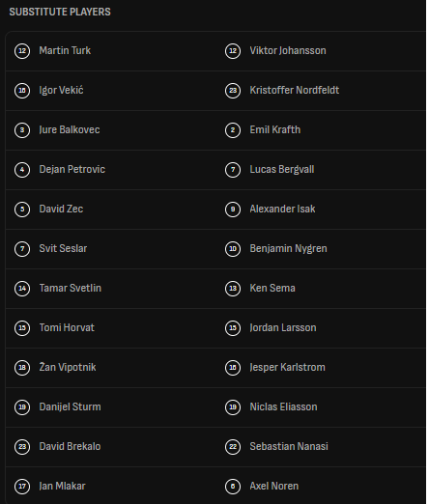Select substitute Jure Balkovec
429x504 pixels.
[x=70, y=129]
